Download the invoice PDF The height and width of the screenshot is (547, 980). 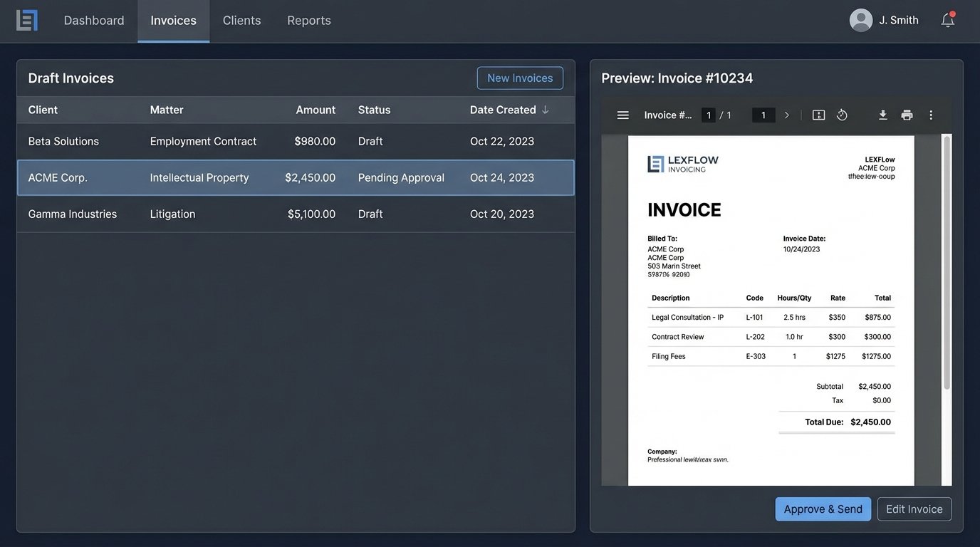point(881,113)
